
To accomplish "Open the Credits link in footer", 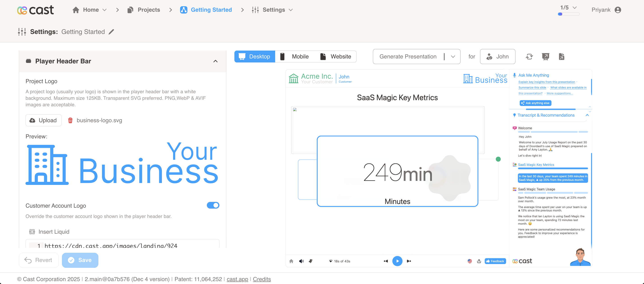I will pyautogui.click(x=261, y=279).
